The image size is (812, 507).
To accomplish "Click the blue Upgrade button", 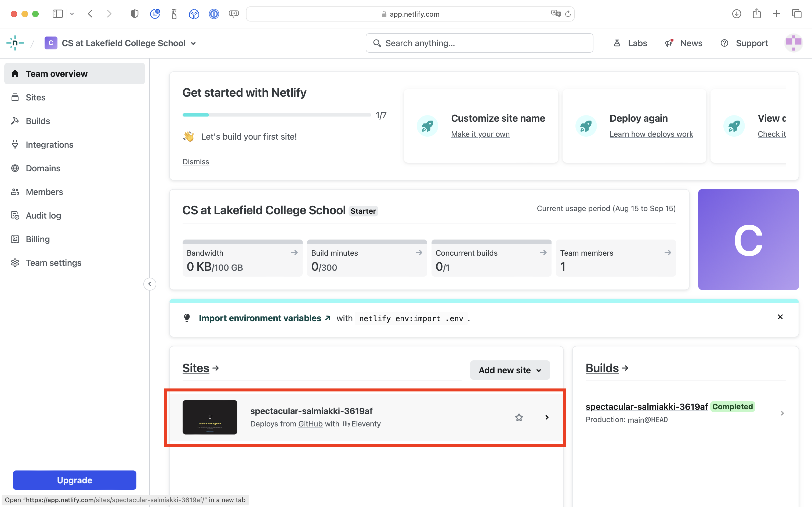I will pyautogui.click(x=74, y=480).
